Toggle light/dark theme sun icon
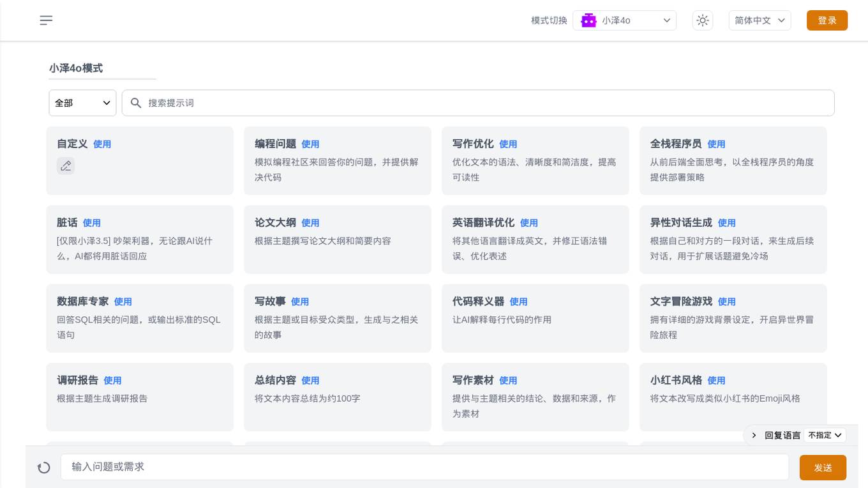The width and height of the screenshot is (868, 488). 703,20
